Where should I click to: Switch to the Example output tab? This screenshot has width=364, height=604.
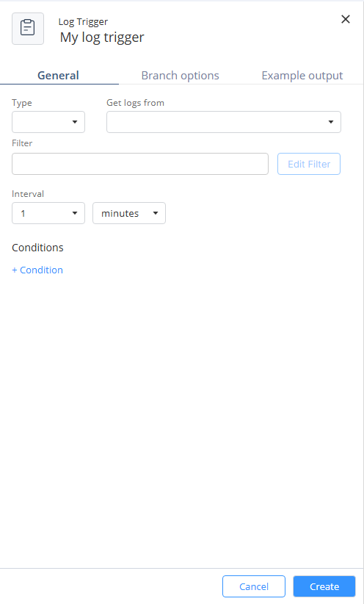pyautogui.click(x=302, y=75)
